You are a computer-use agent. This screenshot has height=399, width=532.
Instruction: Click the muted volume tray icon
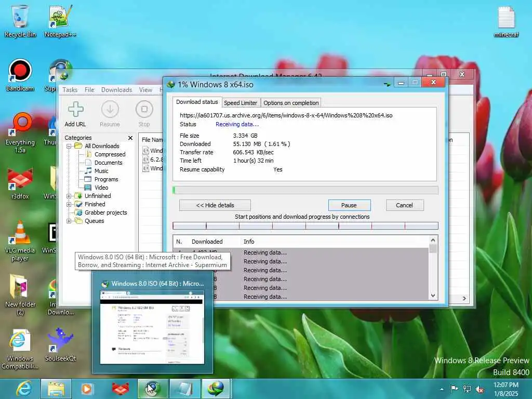coord(480,389)
